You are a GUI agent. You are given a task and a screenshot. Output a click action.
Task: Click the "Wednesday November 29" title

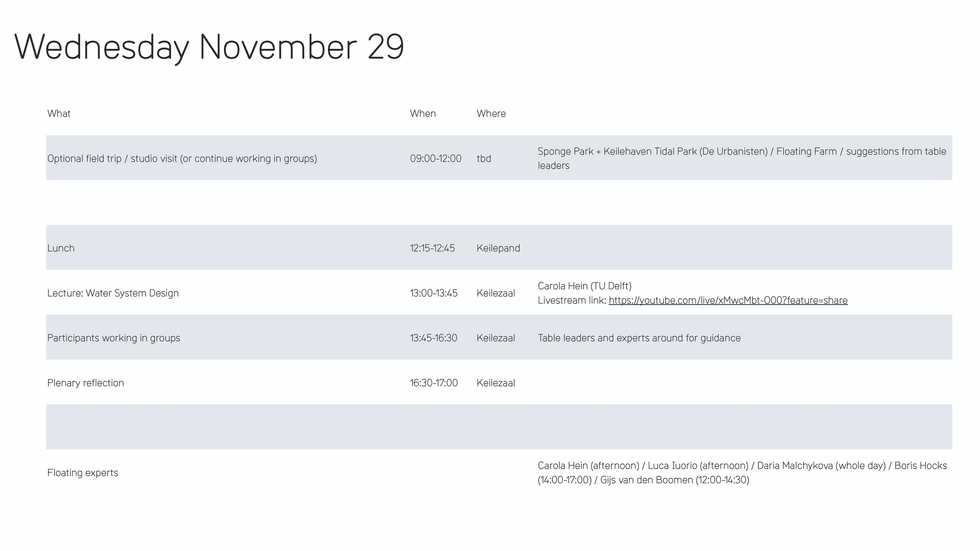pyautogui.click(x=209, y=47)
